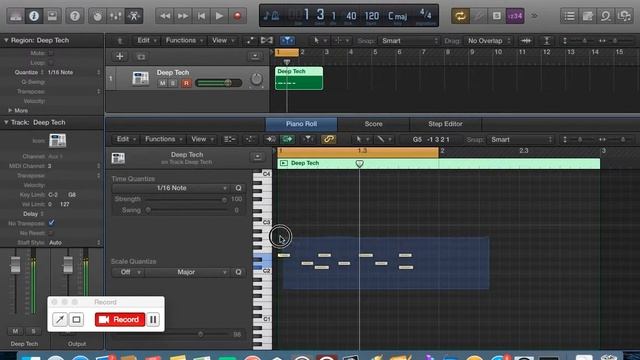The width and height of the screenshot is (640, 360).
Task: Click the track icon in the inspector
Action: (57, 140)
